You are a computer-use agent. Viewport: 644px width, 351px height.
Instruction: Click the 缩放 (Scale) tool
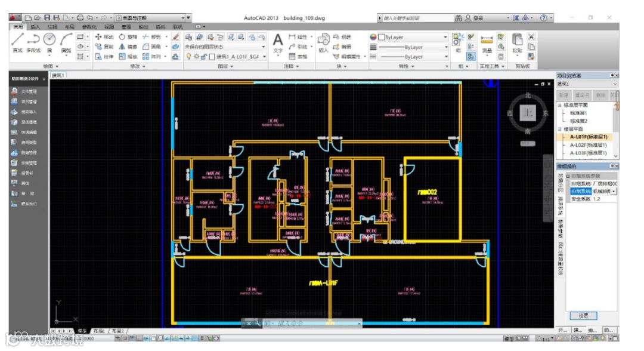point(128,57)
